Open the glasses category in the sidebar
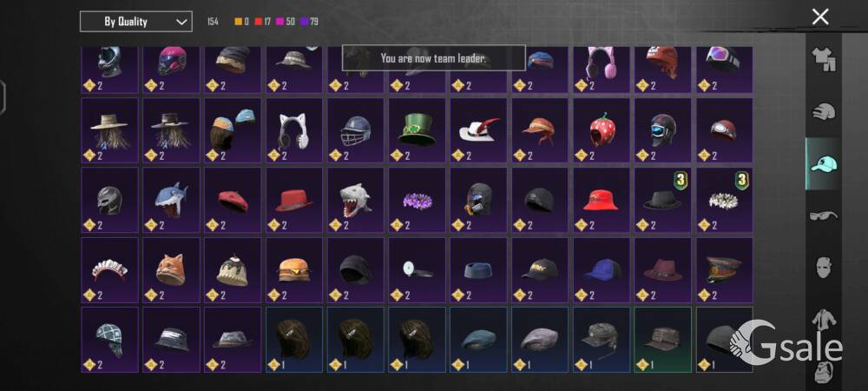The image size is (868, 391). pyautogui.click(x=824, y=215)
